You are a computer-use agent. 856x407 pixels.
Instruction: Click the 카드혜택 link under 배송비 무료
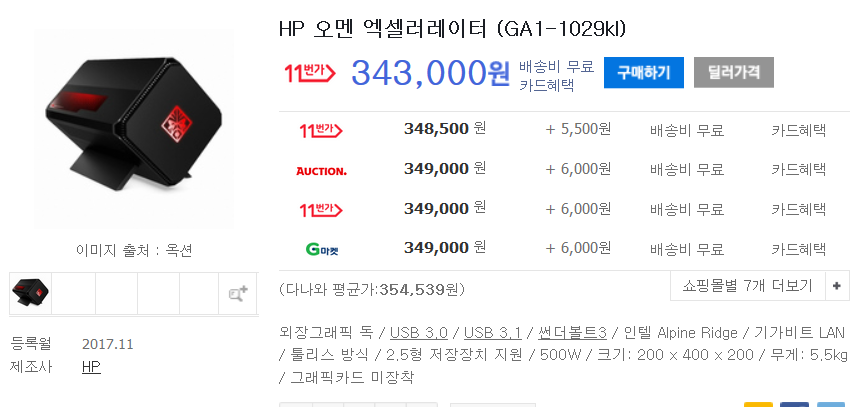point(546,85)
